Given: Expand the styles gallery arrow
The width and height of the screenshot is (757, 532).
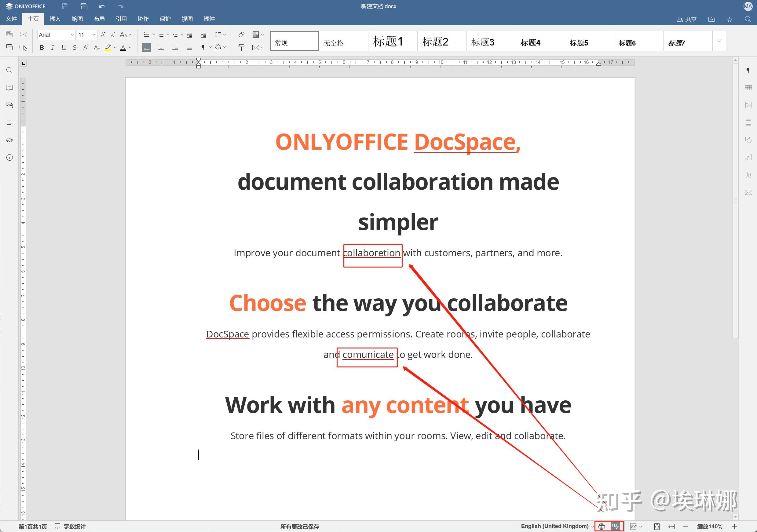Looking at the screenshot, I should tap(719, 41).
